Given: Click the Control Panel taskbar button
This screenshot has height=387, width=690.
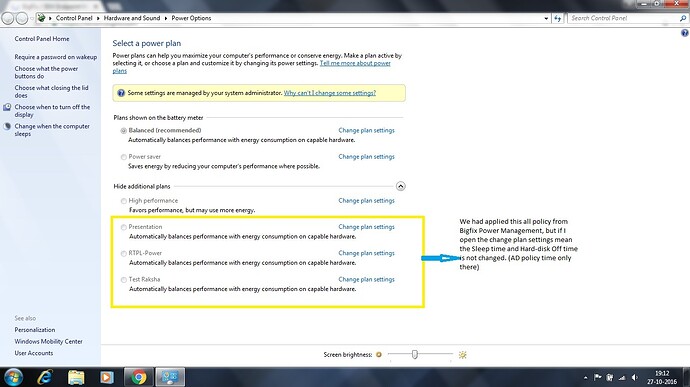Looking at the screenshot, I should tap(170, 377).
